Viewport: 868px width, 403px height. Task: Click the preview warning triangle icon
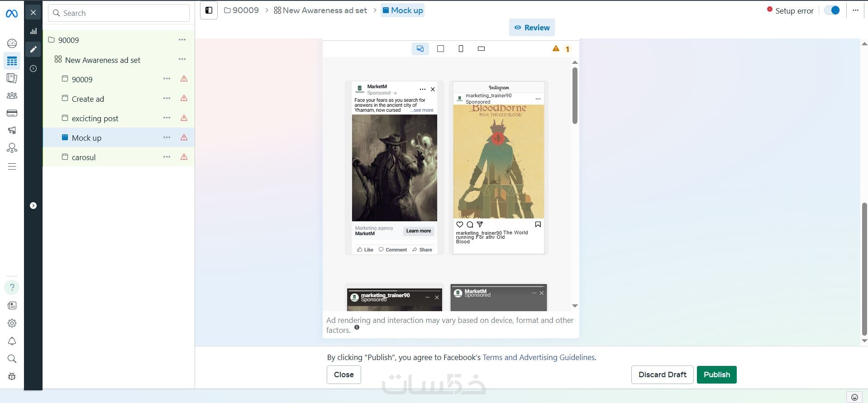(x=556, y=48)
